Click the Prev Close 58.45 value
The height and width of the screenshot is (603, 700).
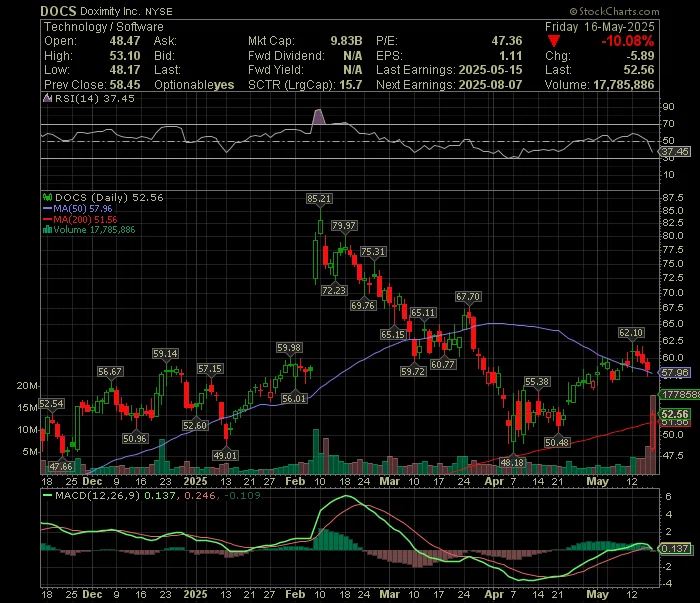(x=125, y=85)
